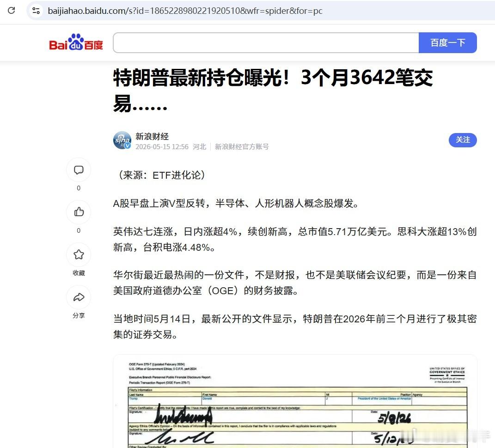Click the 河北 location text
Viewport: 495px width, 448px height.
(x=200, y=147)
